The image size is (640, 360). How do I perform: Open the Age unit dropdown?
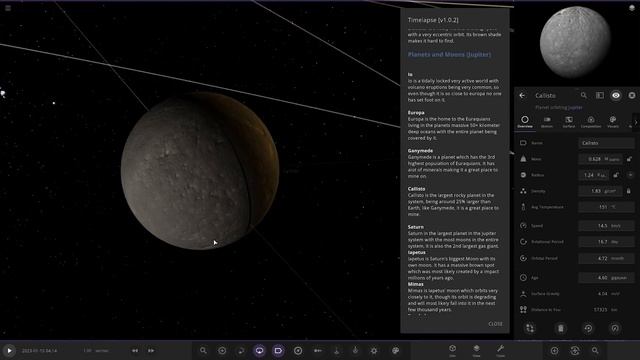point(619,278)
